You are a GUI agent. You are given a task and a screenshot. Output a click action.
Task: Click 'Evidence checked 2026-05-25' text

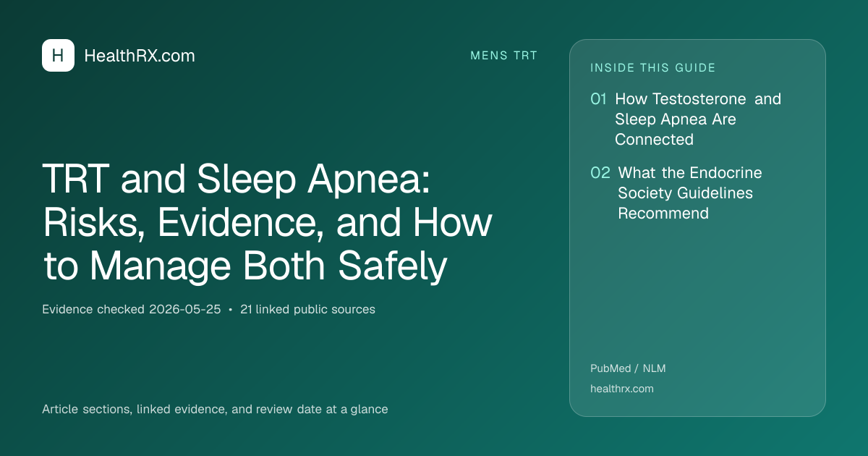pyautogui.click(x=132, y=309)
